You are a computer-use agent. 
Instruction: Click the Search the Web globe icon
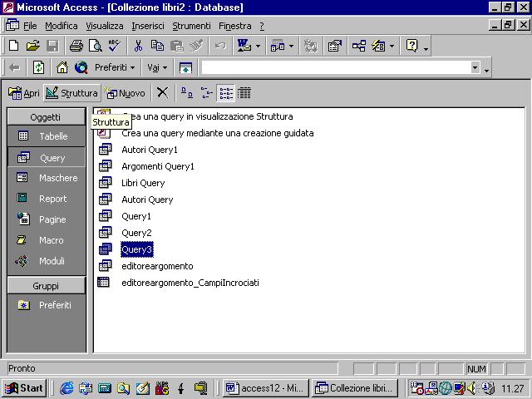(81, 67)
